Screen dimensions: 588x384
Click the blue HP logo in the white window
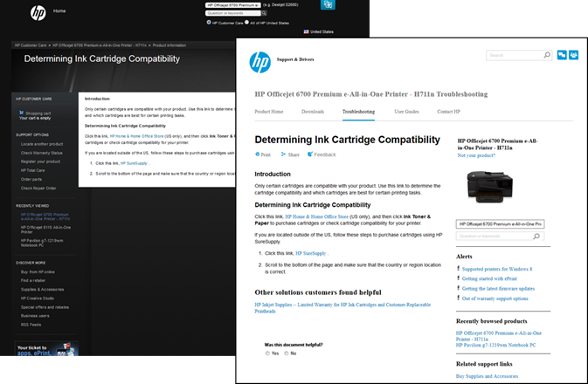coord(259,62)
